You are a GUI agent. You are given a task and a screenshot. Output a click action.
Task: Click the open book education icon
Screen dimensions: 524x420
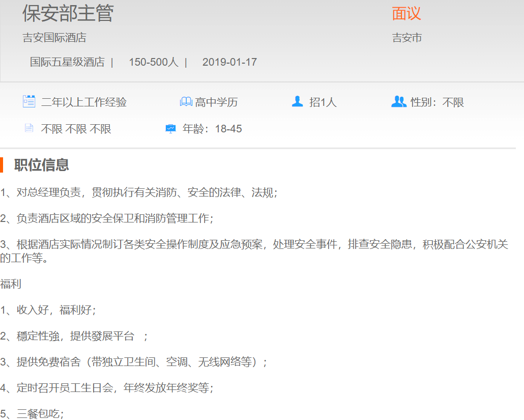186,102
